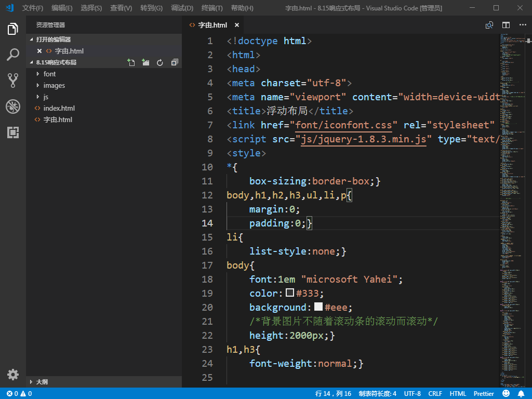Open the 调试(D) menu

182,8
